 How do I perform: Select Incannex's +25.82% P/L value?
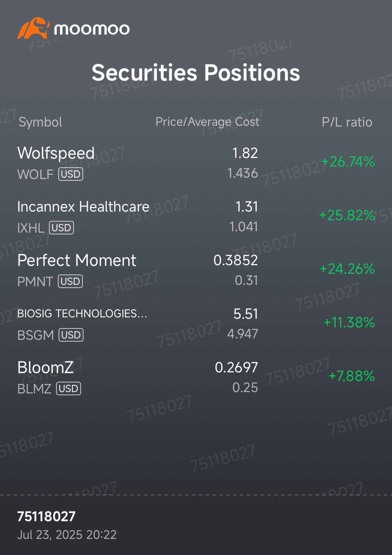click(x=347, y=215)
